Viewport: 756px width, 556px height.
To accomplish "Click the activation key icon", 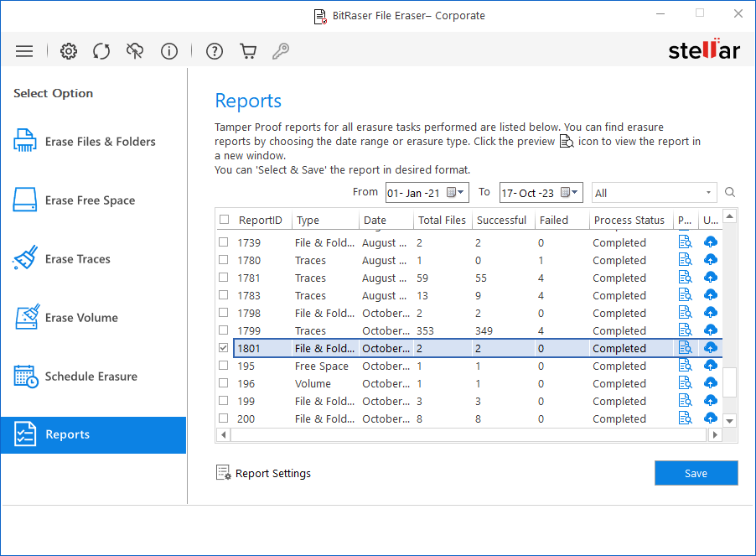I will [281, 51].
